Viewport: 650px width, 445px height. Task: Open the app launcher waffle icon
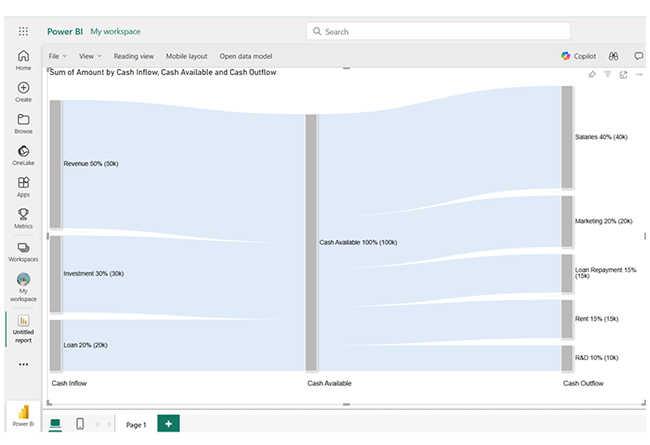click(x=23, y=31)
